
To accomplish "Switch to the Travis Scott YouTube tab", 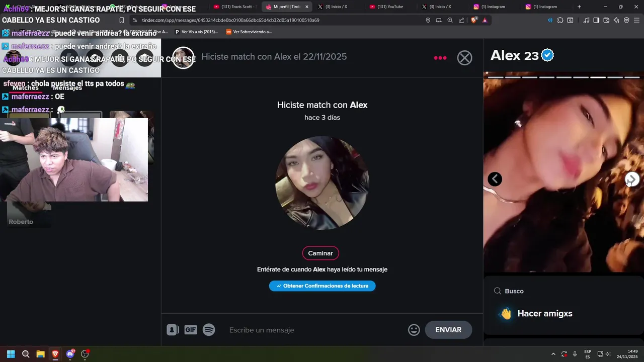I will pos(234,7).
